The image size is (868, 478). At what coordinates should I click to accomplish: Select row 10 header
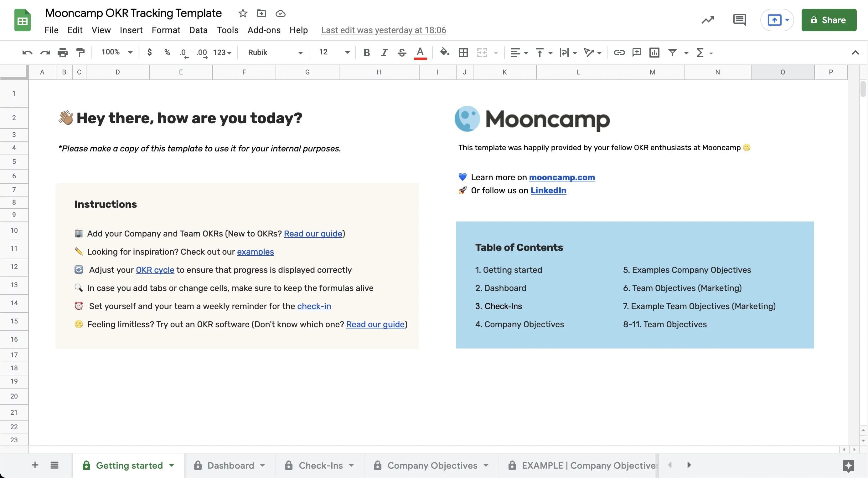point(14,231)
